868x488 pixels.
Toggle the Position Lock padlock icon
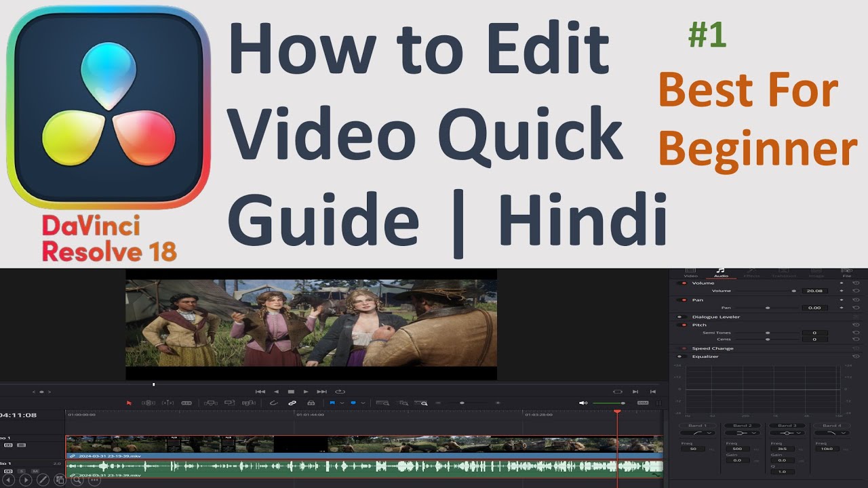tap(311, 403)
